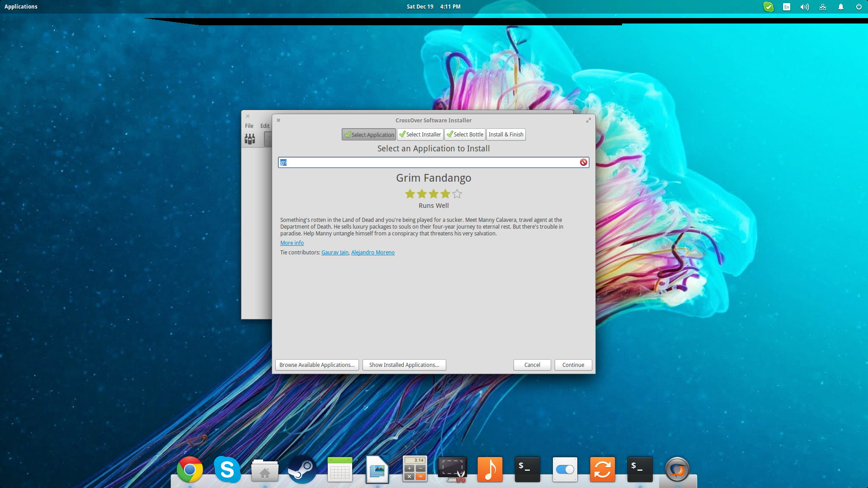The width and height of the screenshot is (868, 488).
Task: Open the screenshot tool in the dock
Action: click(452, 469)
